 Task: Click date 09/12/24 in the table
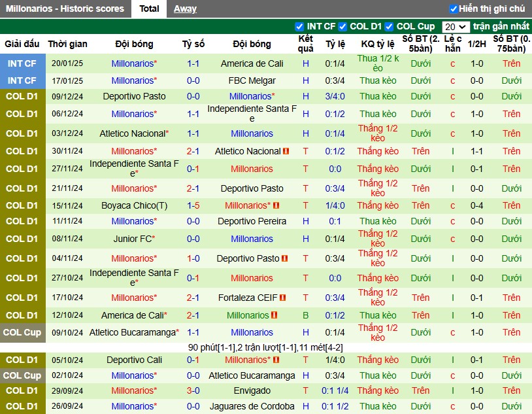pos(67,96)
